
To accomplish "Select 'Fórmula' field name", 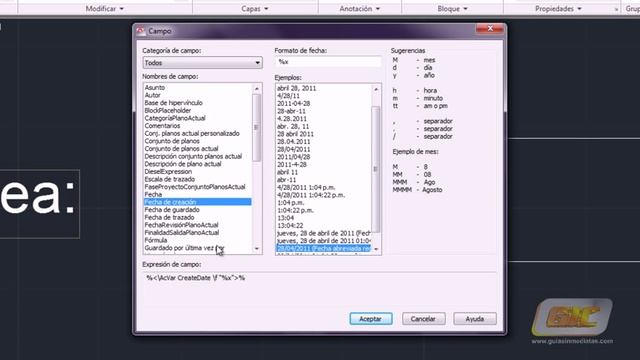I will coord(156,240).
